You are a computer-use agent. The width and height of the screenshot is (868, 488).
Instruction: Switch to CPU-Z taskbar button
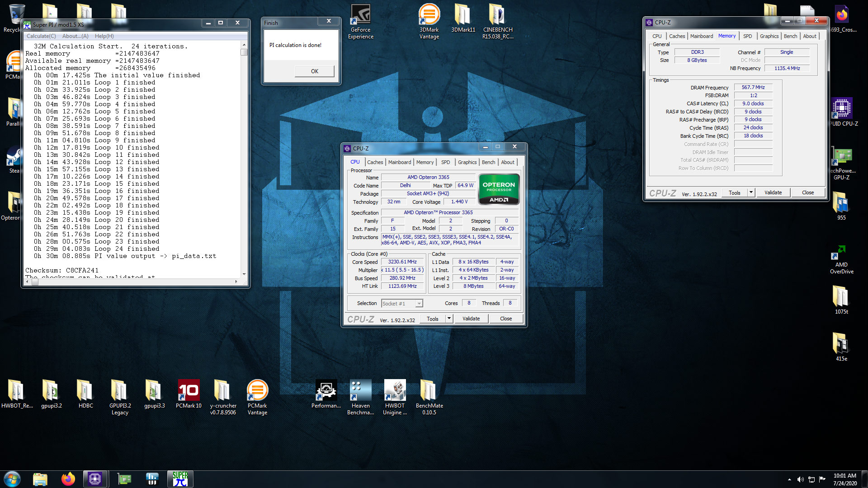[x=95, y=479]
